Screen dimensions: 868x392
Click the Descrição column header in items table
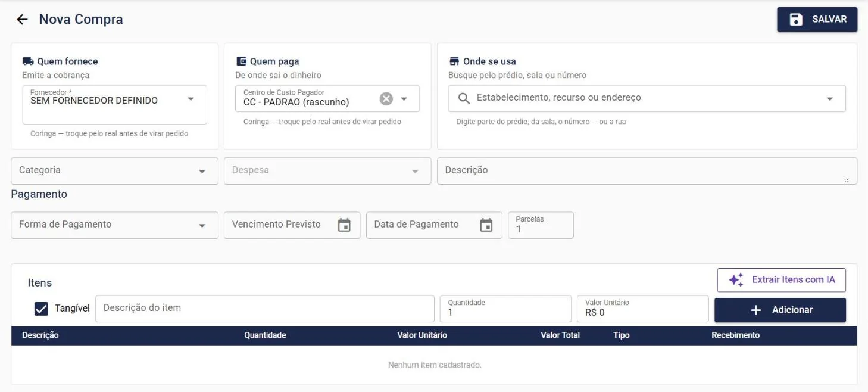point(40,335)
